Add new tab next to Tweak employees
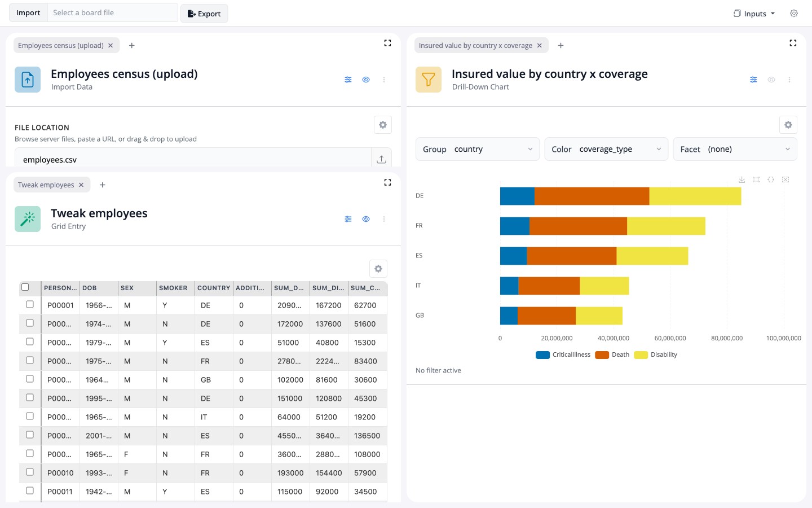This screenshot has width=812, height=508. (102, 185)
